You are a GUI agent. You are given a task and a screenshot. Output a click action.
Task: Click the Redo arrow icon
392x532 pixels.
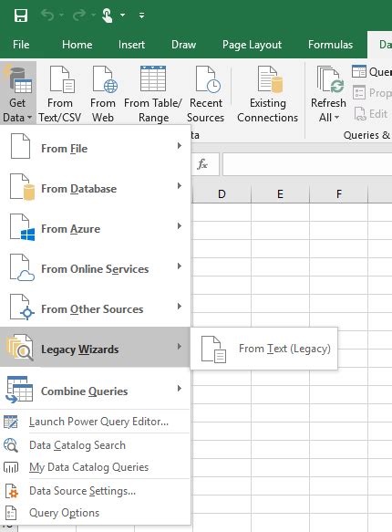coord(79,16)
